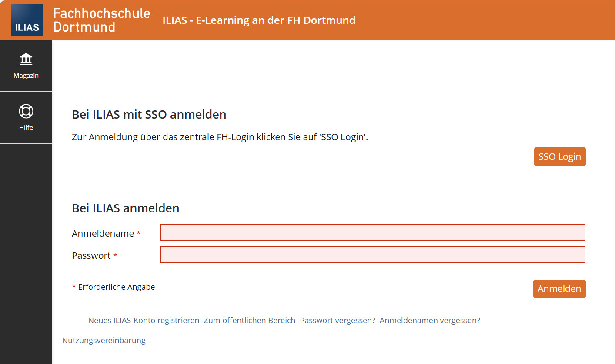This screenshot has height=364, width=615.
Task: Open Magazin from the dark sidebar
Action: [x=26, y=65]
